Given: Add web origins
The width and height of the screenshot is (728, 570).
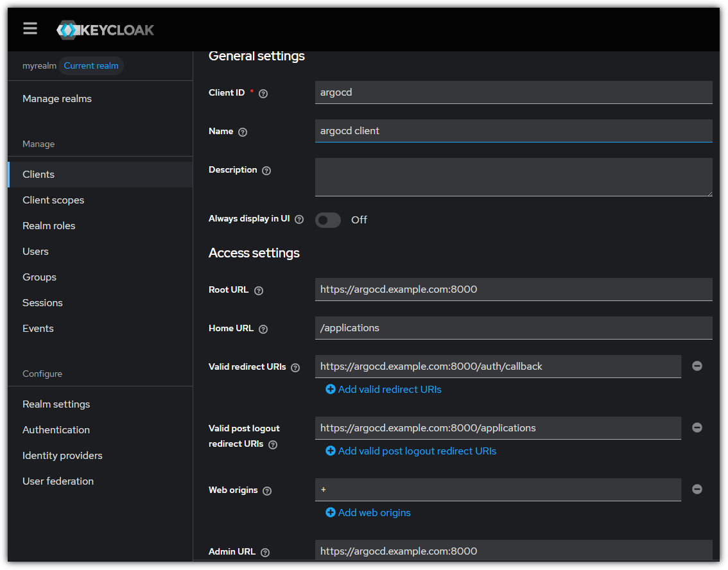Looking at the screenshot, I should [368, 513].
